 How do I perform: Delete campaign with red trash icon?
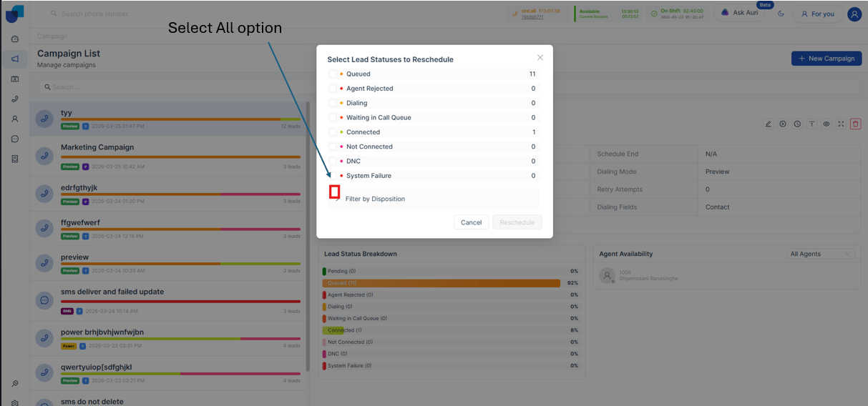coord(855,124)
